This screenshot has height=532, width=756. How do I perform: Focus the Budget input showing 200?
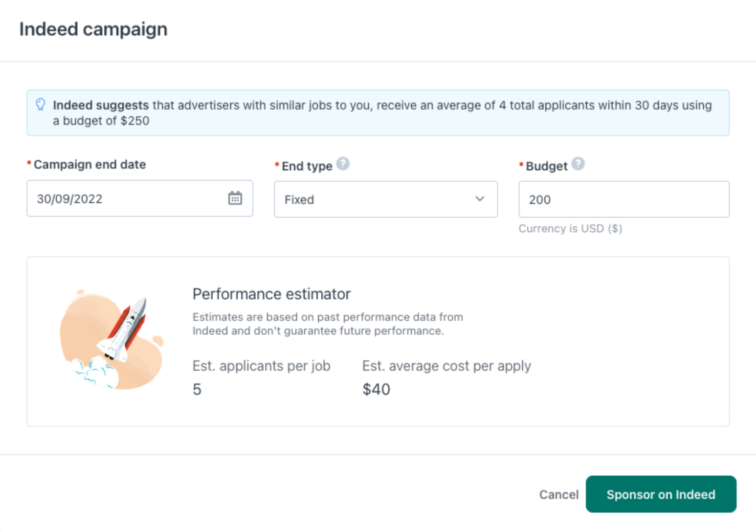(624, 199)
